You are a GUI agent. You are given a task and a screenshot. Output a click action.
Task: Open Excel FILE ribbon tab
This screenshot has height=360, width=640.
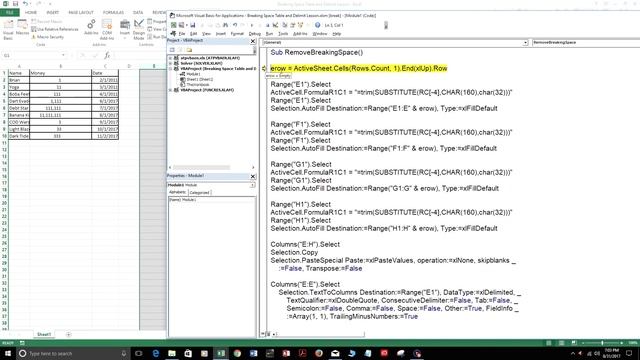(x=10, y=12)
